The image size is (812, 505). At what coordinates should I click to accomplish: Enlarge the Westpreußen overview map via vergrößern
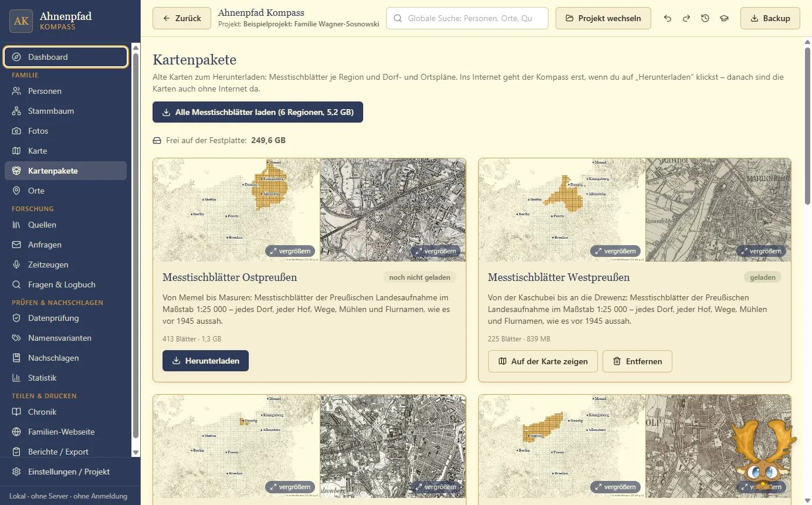(x=615, y=251)
